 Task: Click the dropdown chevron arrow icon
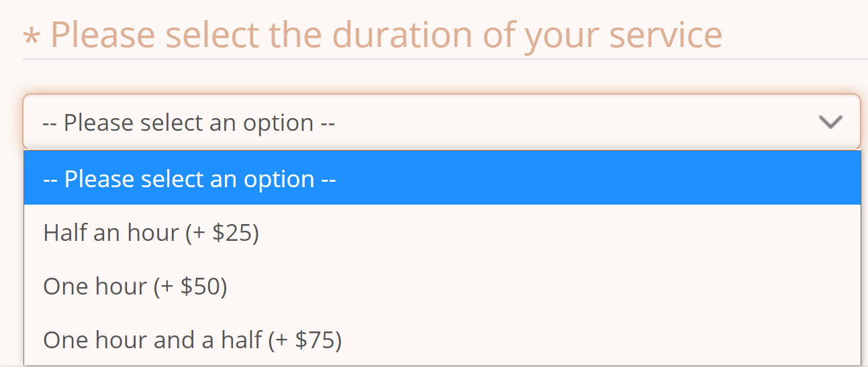click(830, 122)
